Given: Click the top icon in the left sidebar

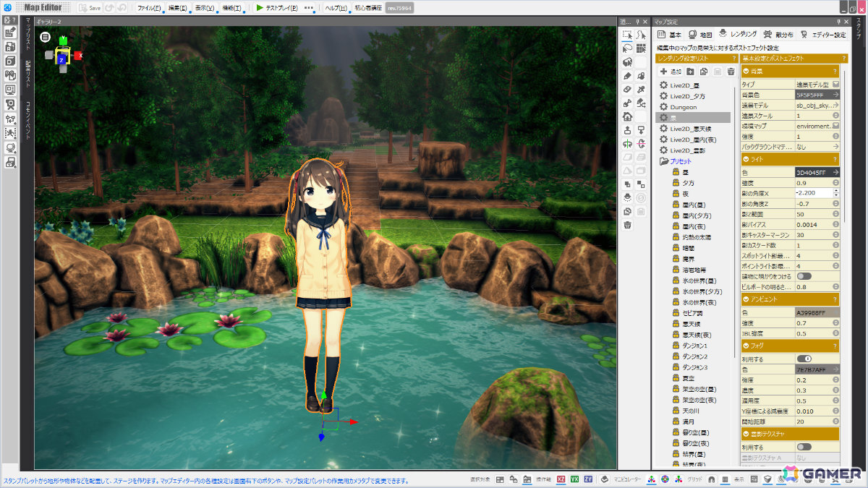Looking at the screenshot, I should point(10,33).
